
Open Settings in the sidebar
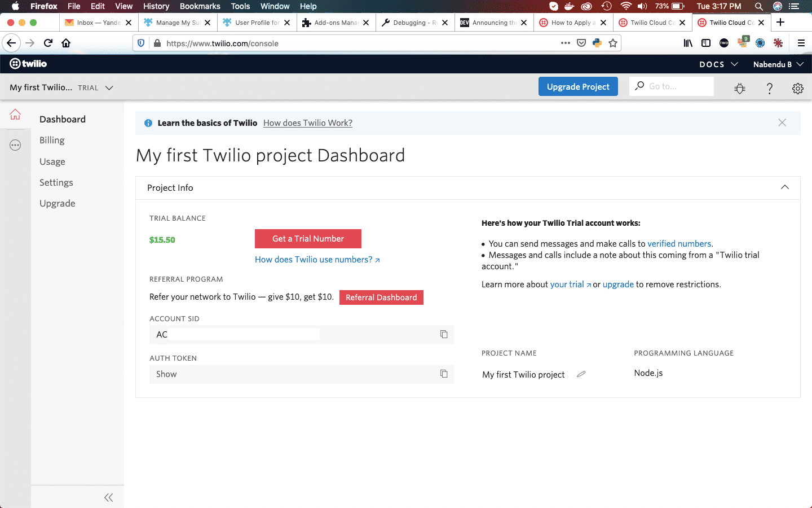click(56, 183)
